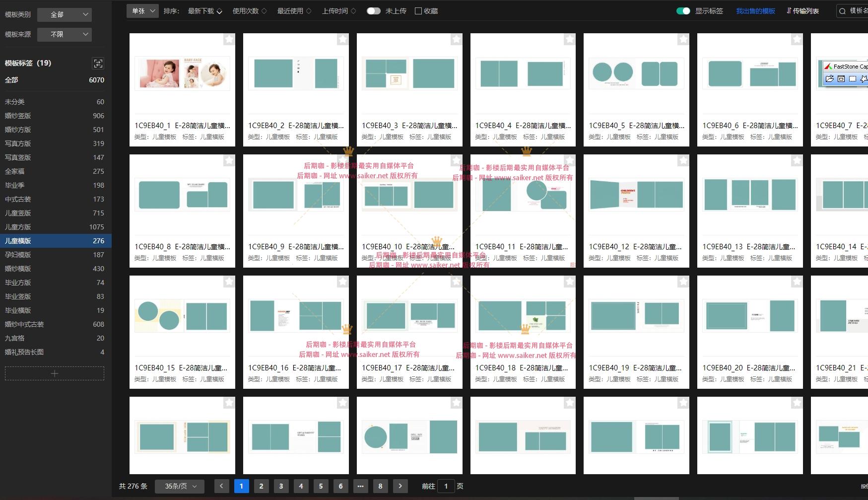The image size is (868, 500).
Task: Star the 1C9EB40_15 template card
Action: pyautogui.click(x=229, y=282)
